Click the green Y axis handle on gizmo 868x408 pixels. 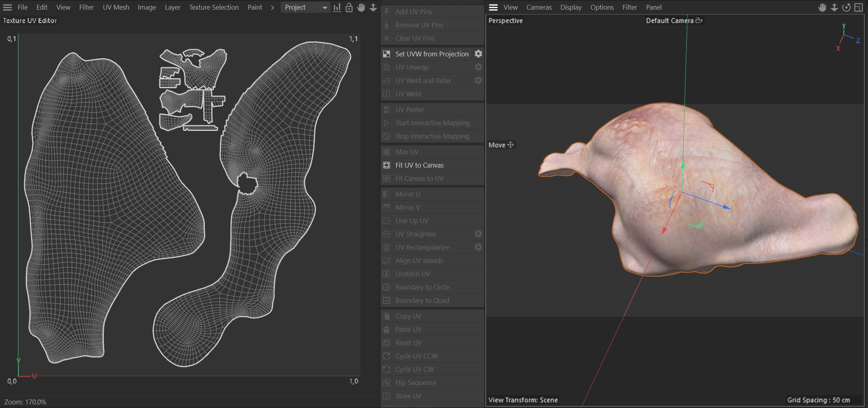[x=682, y=166]
